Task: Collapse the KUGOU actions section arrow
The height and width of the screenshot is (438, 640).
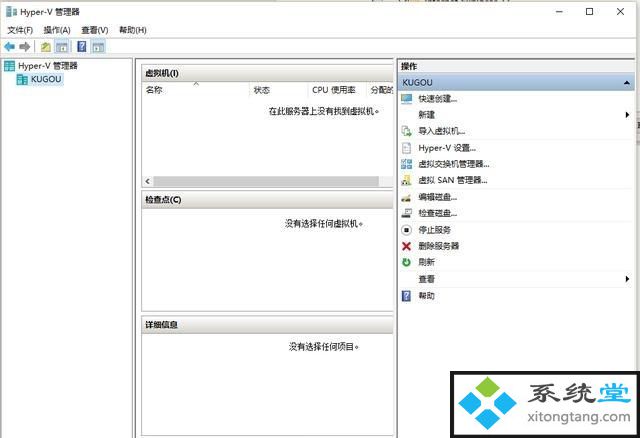Action: (627, 83)
